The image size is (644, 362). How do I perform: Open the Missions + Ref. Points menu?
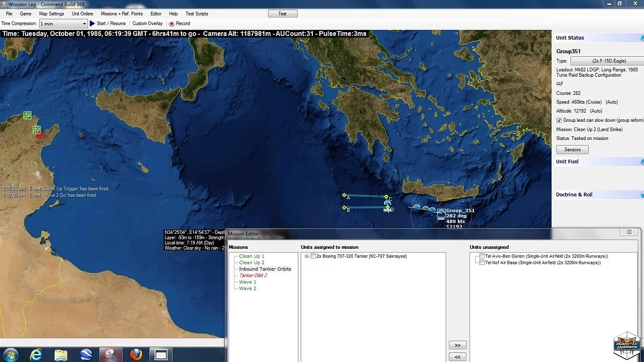122,13
